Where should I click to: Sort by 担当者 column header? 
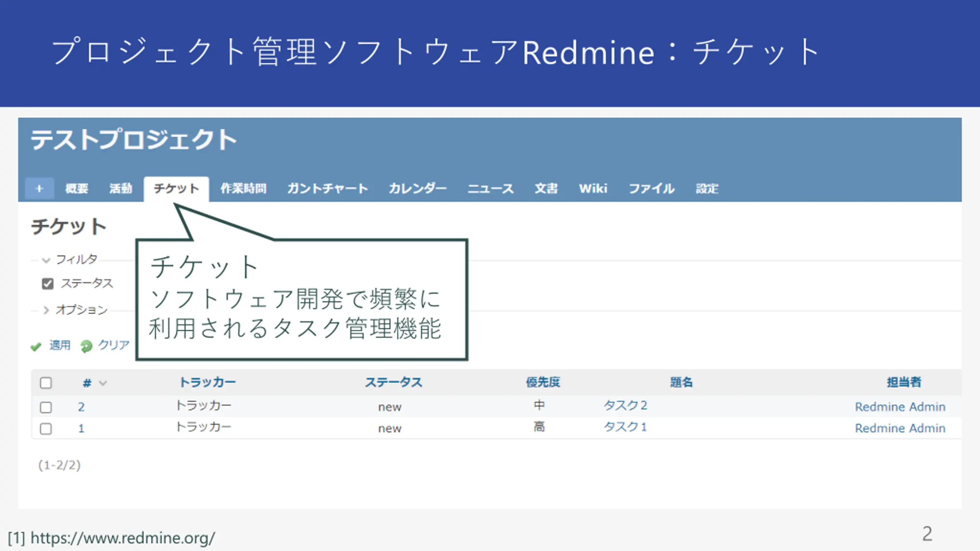click(904, 382)
